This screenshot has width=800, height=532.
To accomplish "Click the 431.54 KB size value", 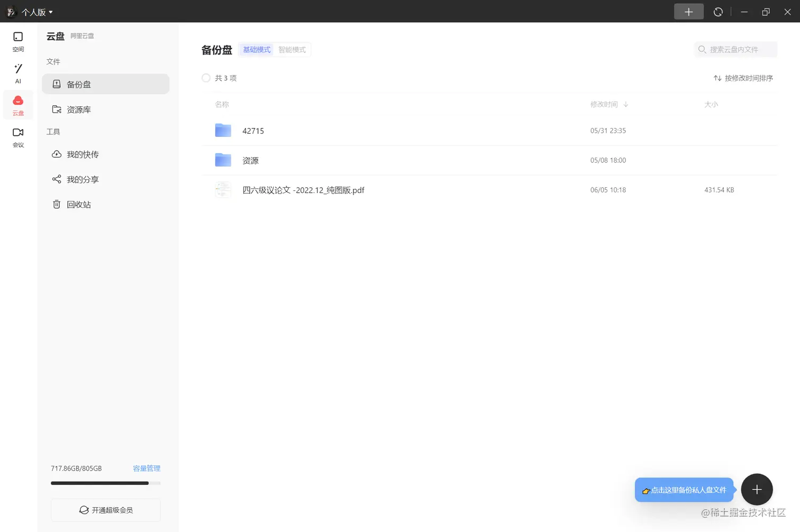I will pos(719,190).
